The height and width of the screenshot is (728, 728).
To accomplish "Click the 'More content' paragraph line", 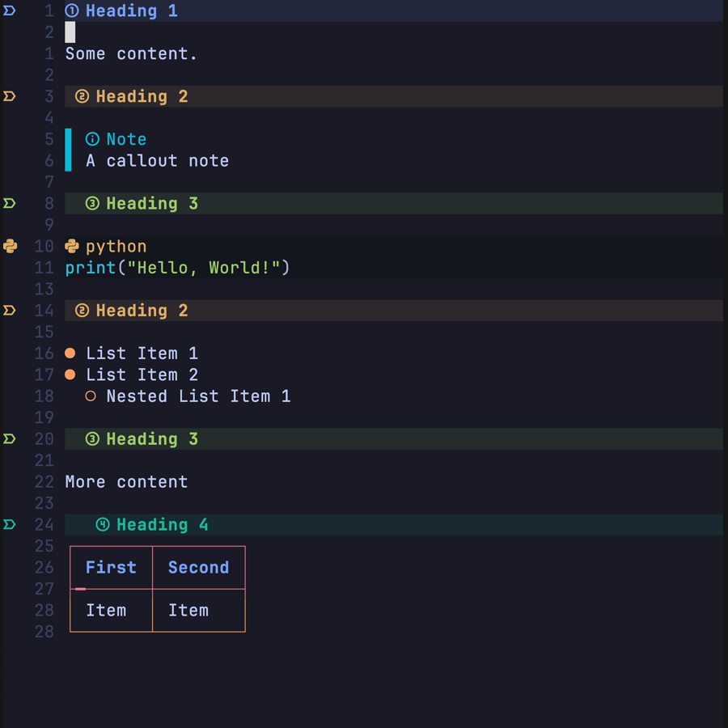I will 126,482.
